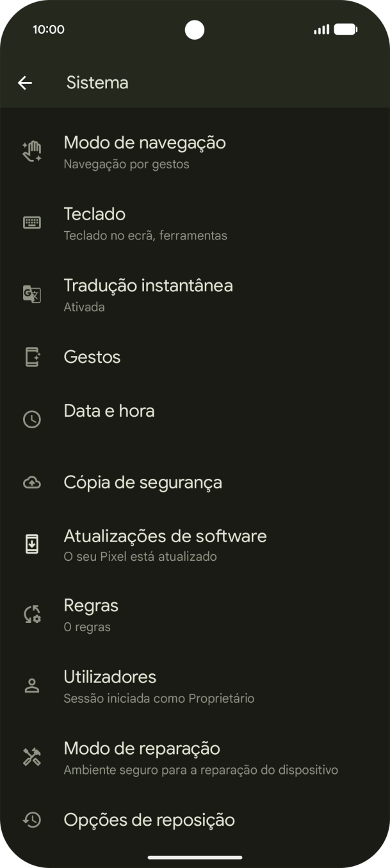Open the Data e hora settings
This screenshot has width=390, height=868.
[x=110, y=412]
